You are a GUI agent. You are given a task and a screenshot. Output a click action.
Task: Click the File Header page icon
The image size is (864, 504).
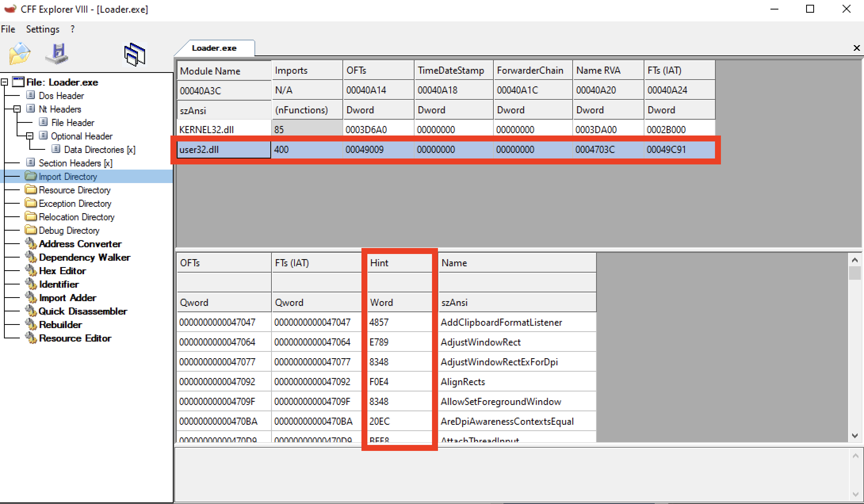pyautogui.click(x=43, y=122)
